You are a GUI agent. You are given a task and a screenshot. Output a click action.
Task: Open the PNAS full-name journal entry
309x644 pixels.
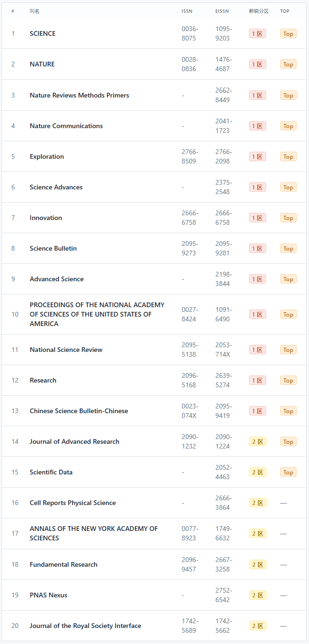[x=97, y=314]
